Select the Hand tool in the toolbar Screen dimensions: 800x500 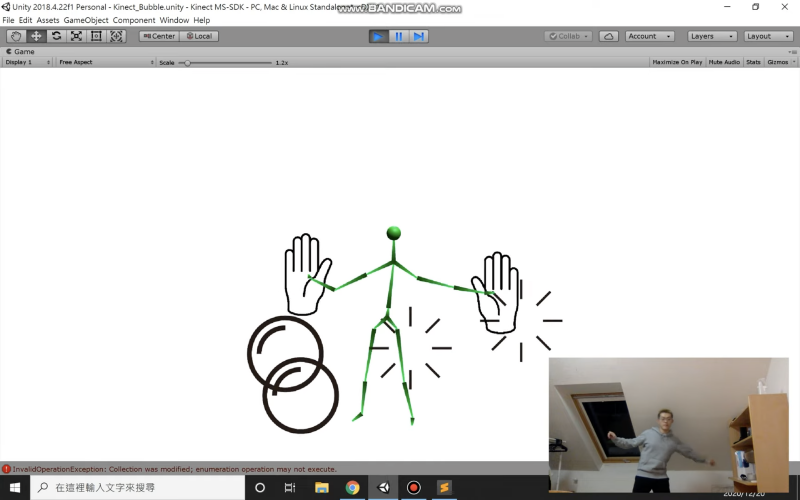[16, 36]
